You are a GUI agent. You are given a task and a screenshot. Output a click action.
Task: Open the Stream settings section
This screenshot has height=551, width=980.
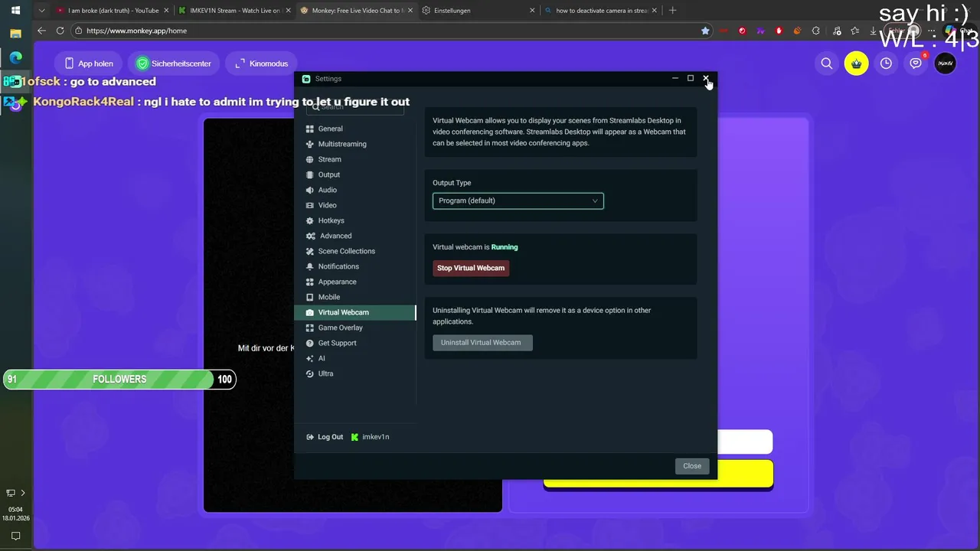[355, 159]
